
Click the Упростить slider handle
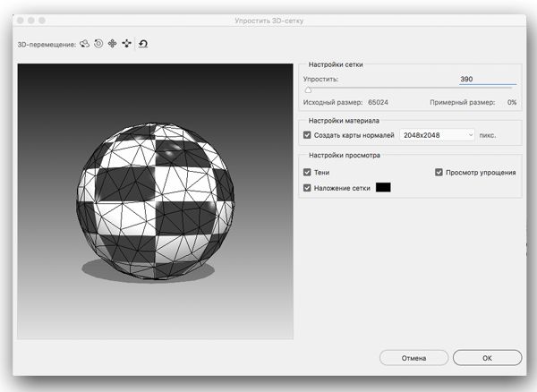pyautogui.click(x=308, y=89)
